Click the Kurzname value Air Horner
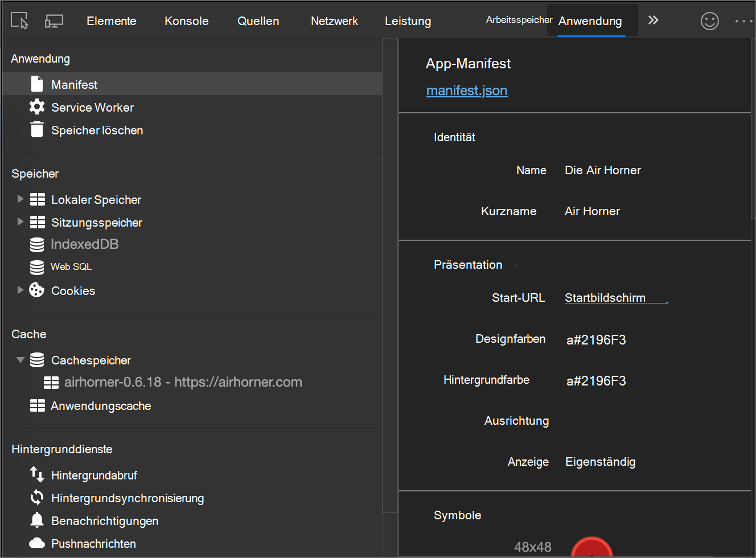 (592, 211)
